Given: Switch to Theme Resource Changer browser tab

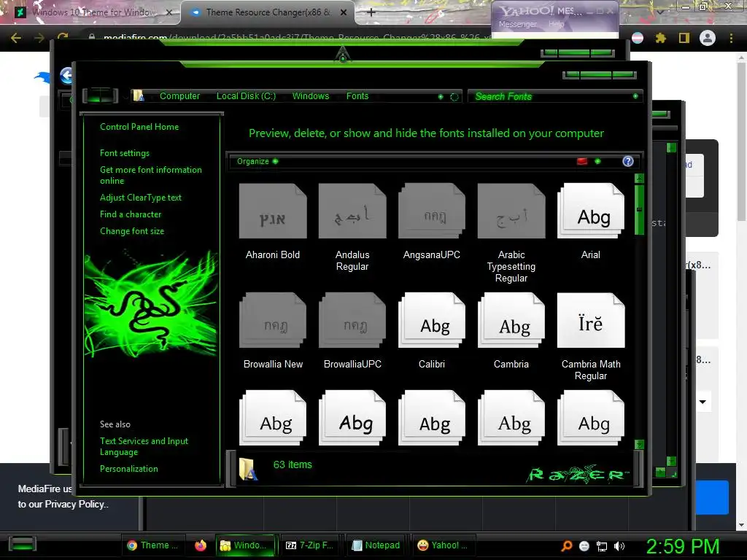Looking at the screenshot, I should point(268,12).
